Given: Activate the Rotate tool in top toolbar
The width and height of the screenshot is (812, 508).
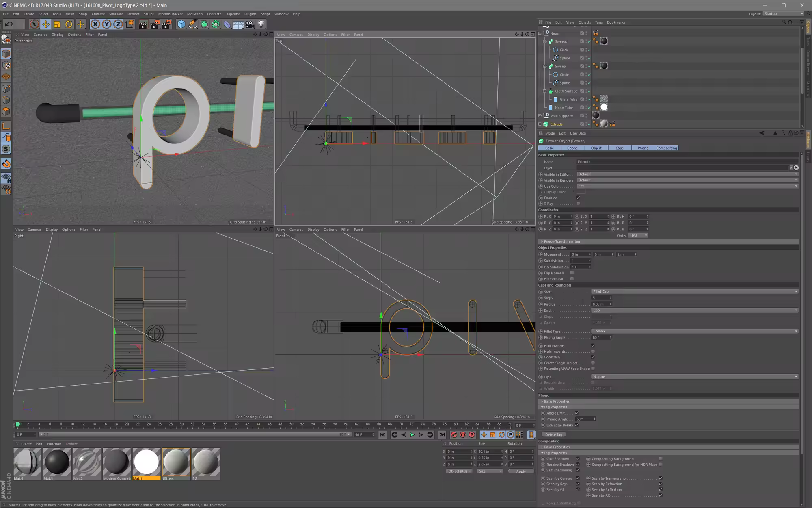Looking at the screenshot, I should (69, 24).
